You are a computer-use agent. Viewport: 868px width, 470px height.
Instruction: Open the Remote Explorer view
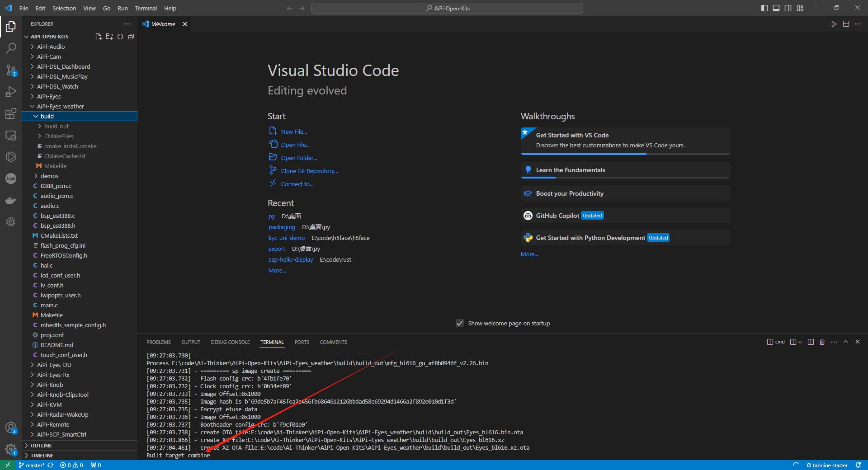click(11, 135)
